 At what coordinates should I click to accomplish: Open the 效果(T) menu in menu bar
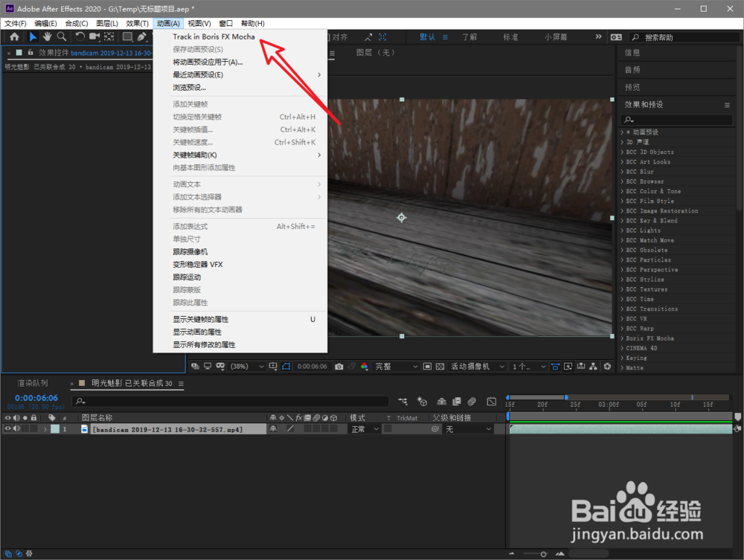137,23
